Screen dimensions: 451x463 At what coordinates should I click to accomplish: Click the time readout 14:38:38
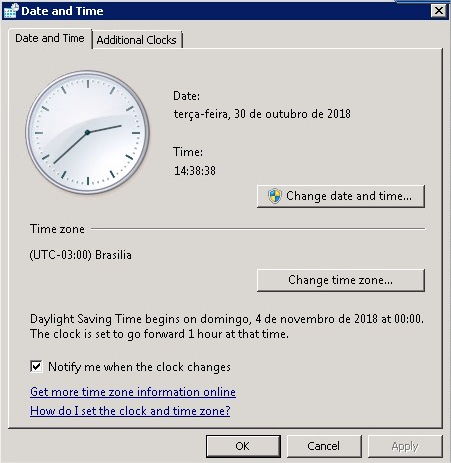195,171
